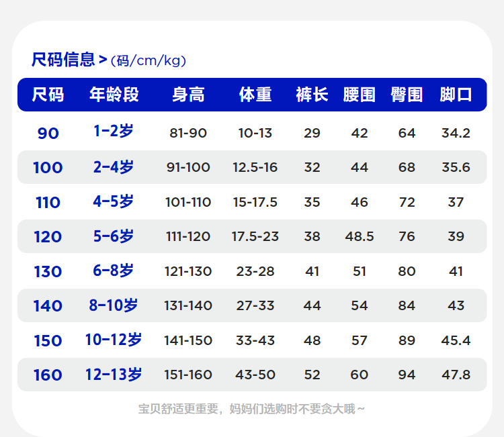Click height value 121-130

click(x=188, y=271)
